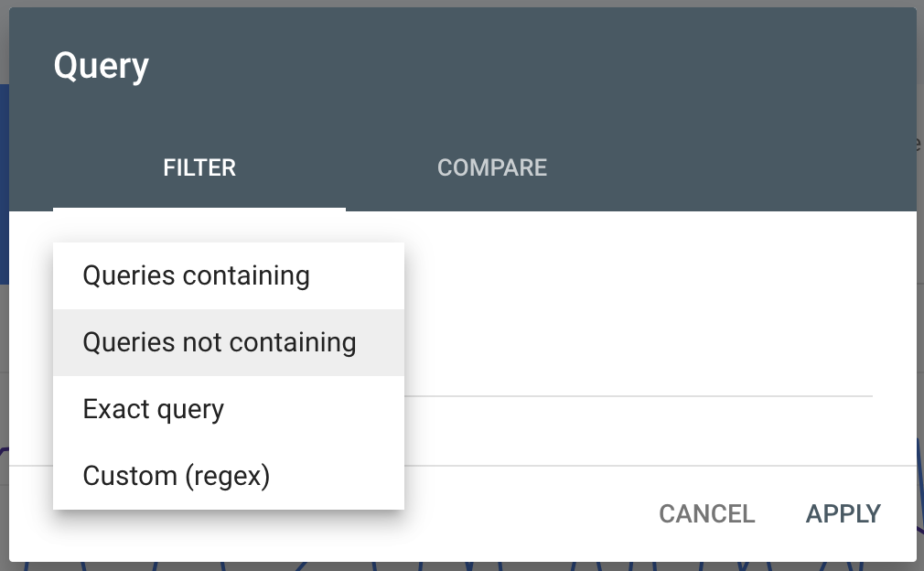Image resolution: width=924 pixels, height=571 pixels.
Task: Select "Queries containing" from the dropdown
Action: pos(197,275)
